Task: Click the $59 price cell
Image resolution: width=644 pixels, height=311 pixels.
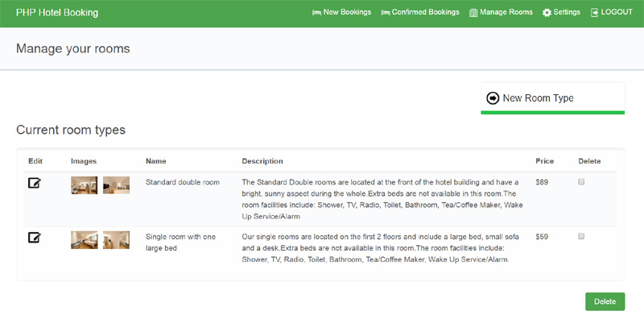Action: pos(542,237)
